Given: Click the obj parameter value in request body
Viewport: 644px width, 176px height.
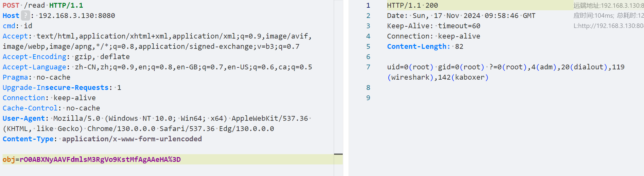Looking at the screenshot, I should point(100,160).
